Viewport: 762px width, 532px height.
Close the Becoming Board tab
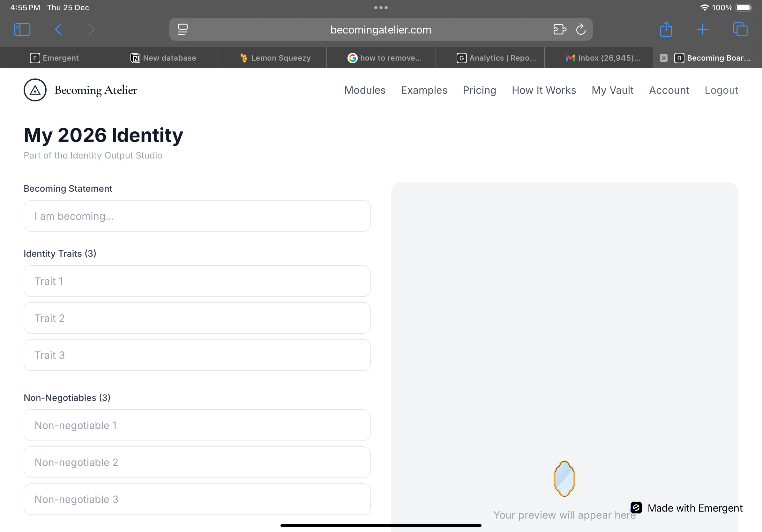(664, 58)
